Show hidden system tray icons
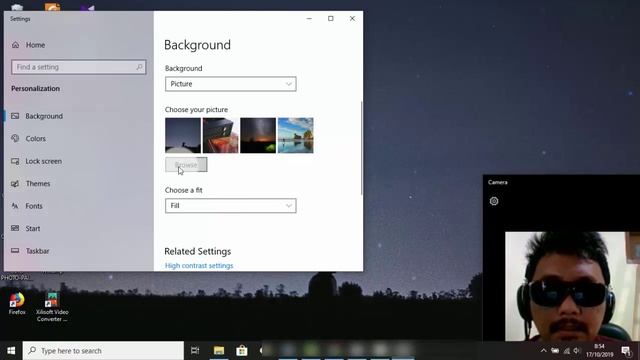Screen dimensions: 640x360 543,351
